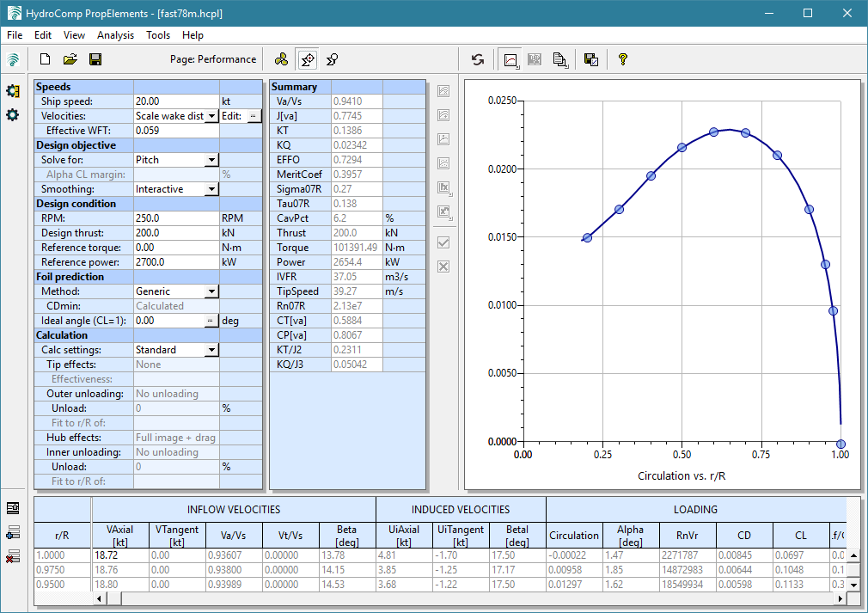
Task: Click the formula fx icon beside the chart
Action: 443,187
